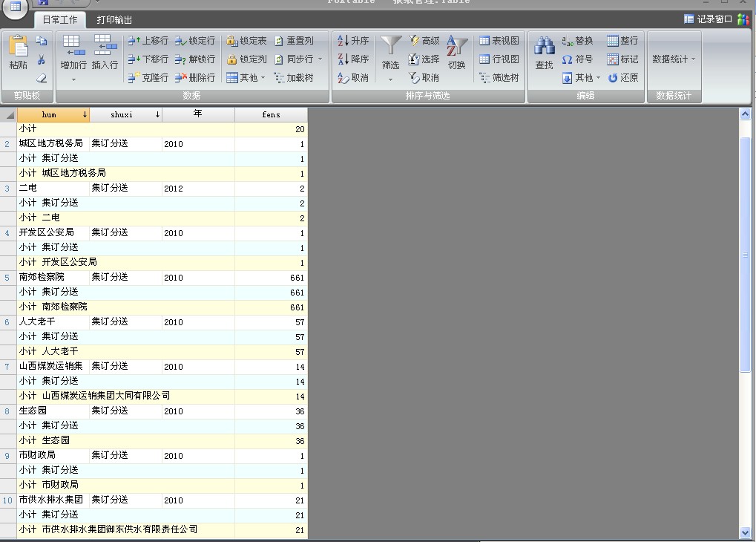Image resolution: width=756 pixels, height=542 pixels.
Task: Clone the row with 克隆行
Action: click(148, 77)
